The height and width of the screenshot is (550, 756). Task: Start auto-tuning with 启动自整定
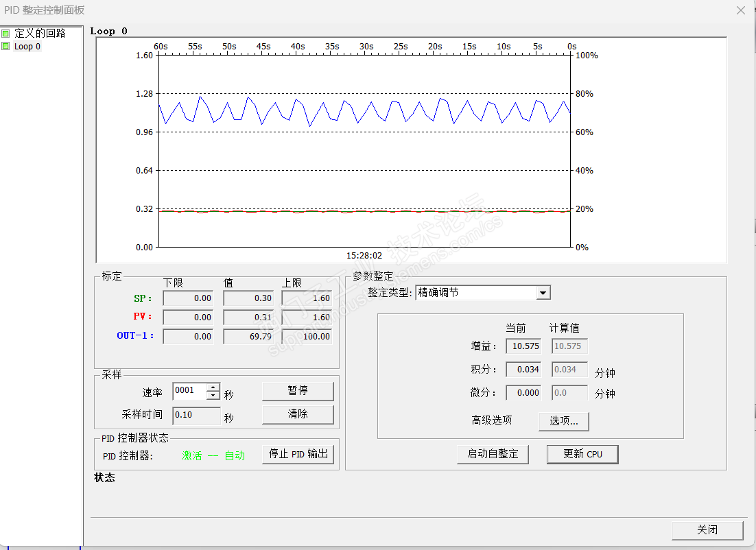(493, 454)
